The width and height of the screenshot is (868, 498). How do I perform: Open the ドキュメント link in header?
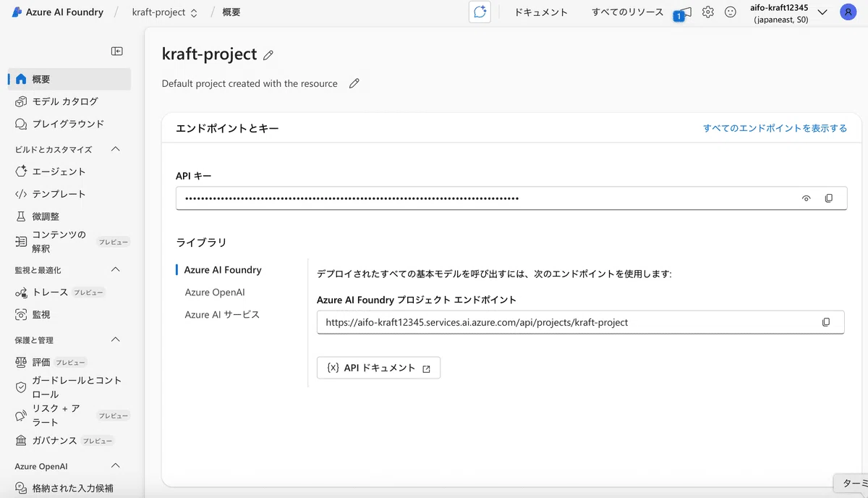(x=541, y=12)
